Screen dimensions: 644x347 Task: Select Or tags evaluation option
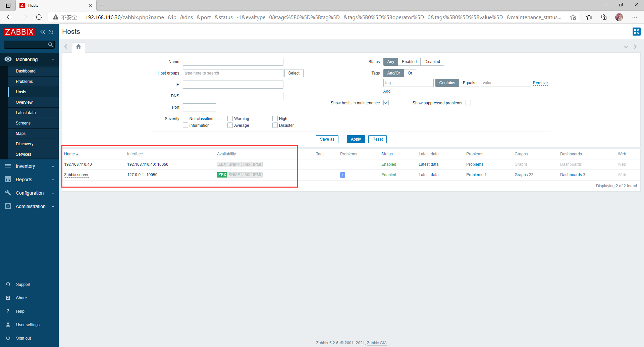(410, 73)
